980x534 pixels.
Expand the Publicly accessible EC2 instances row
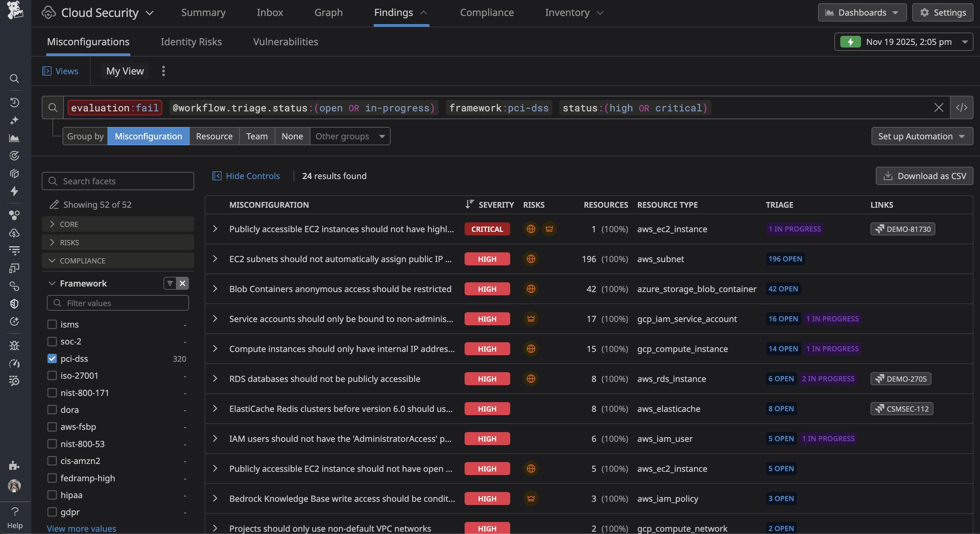click(x=215, y=229)
